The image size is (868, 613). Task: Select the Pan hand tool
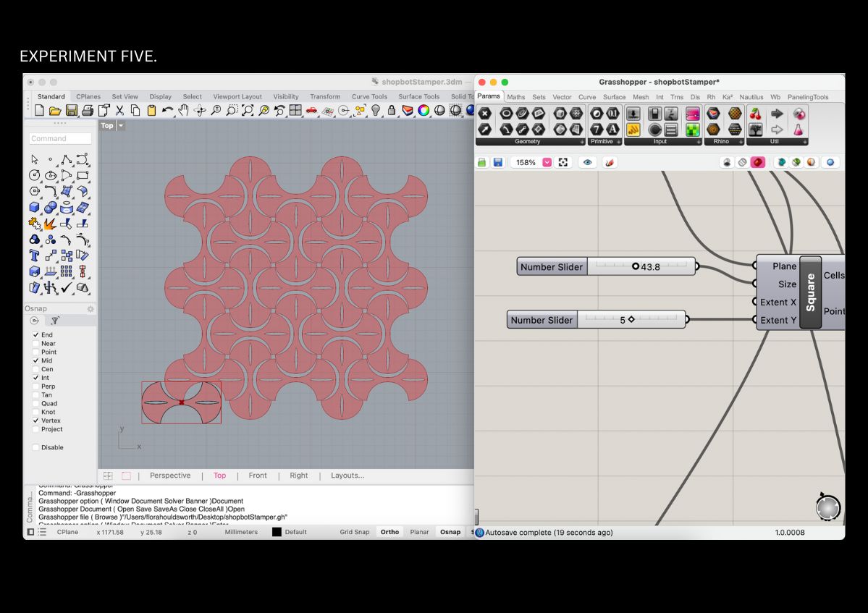tap(184, 111)
